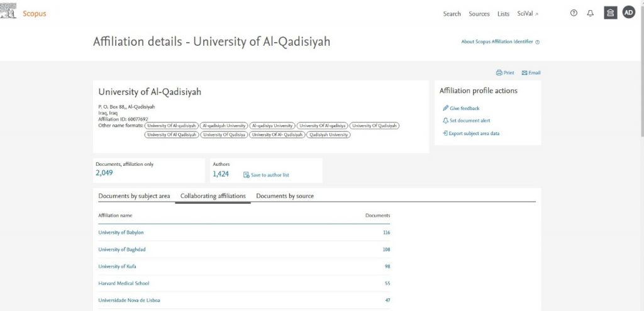Click 'University Of Qadisiya' name chip
This screenshot has height=311, width=644.
pos(224,134)
